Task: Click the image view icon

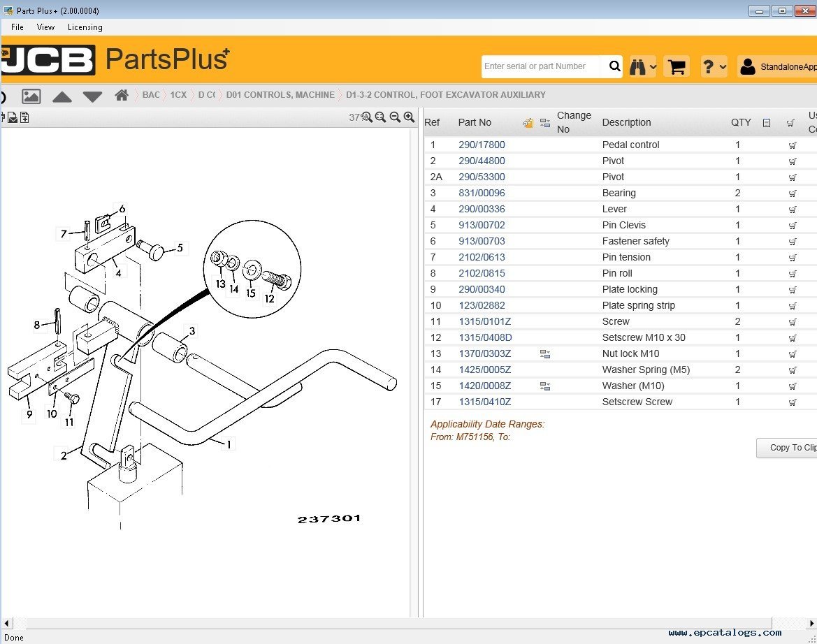Action: click(x=31, y=96)
